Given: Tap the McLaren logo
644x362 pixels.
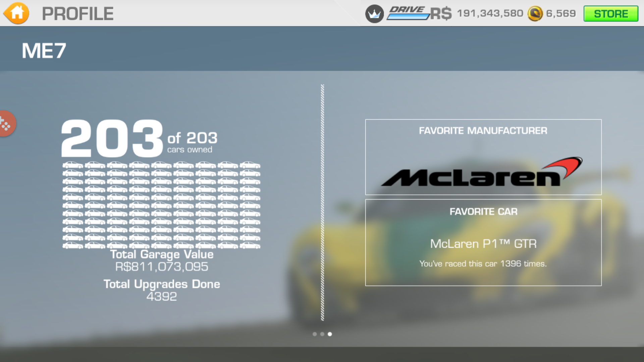Looking at the screenshot, I should click(x=482, y=172).
